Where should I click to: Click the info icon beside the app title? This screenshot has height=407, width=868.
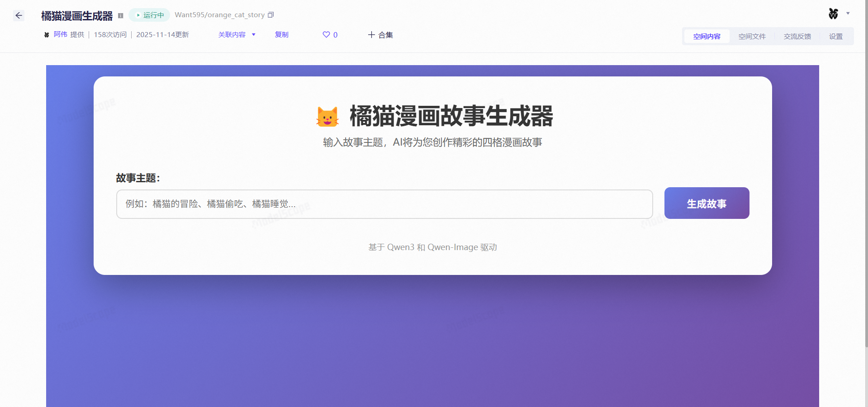coord(120,15)
